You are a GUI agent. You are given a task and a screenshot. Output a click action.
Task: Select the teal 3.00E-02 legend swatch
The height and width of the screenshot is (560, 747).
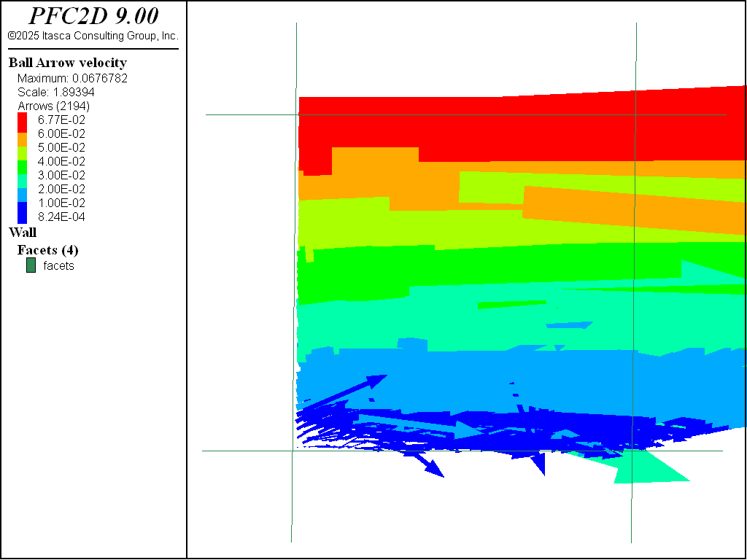(22, 176)
